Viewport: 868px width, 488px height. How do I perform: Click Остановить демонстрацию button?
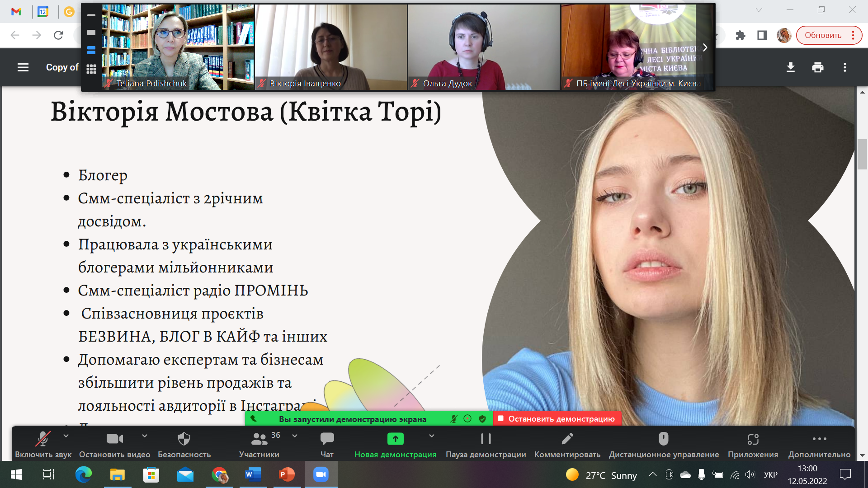[x=557, y=419]
